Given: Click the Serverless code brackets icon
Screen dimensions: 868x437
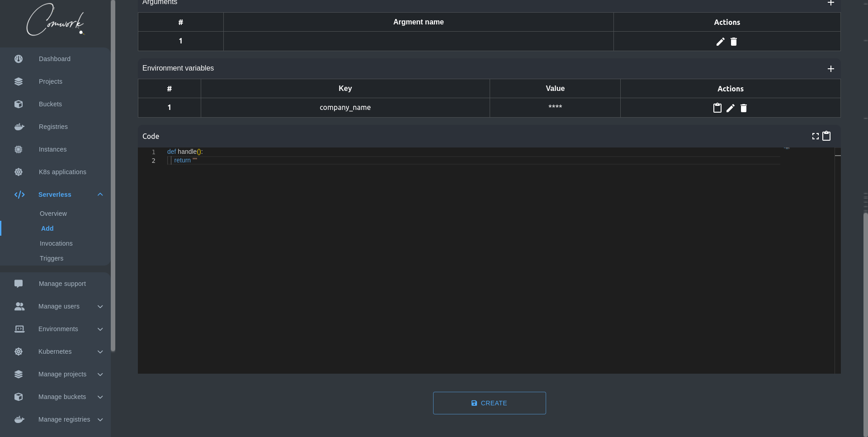Looking at the screenshot, I should pos(19,195).
